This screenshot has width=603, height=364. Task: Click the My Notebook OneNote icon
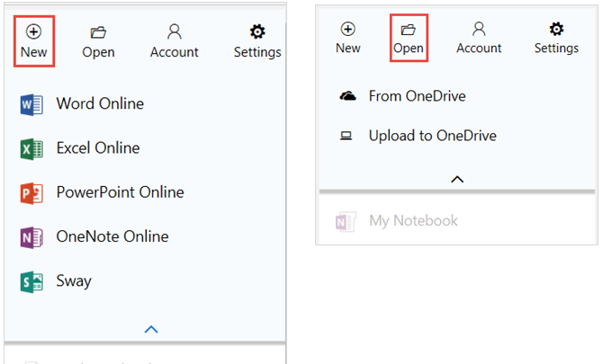point(346,222)
